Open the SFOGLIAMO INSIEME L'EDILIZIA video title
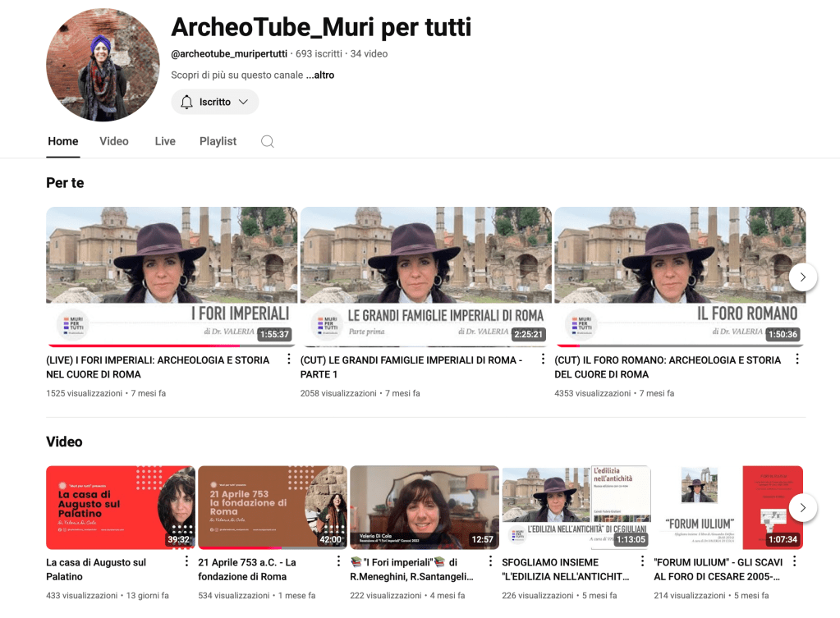Viewport: 840px width, 618px height. click(565, 569)
